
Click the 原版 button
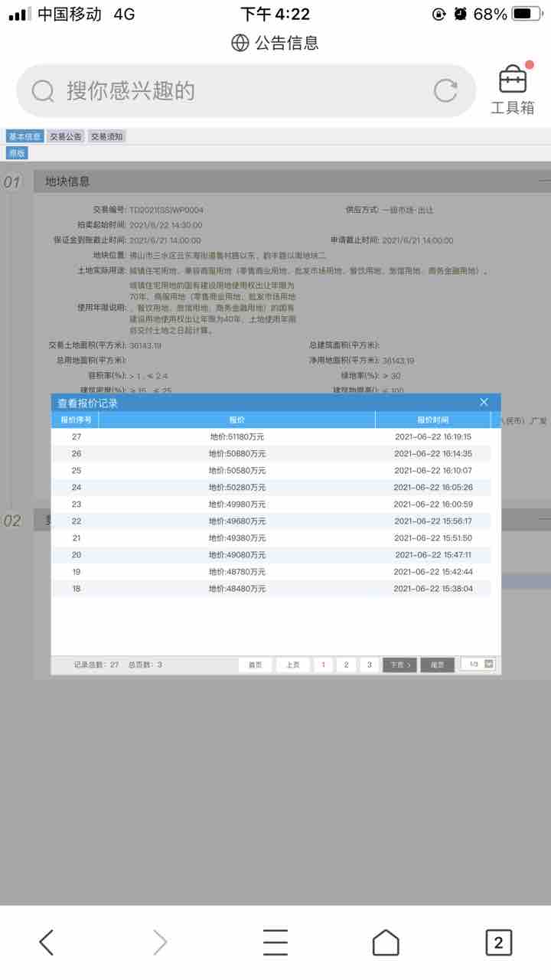tap(17, 153)
